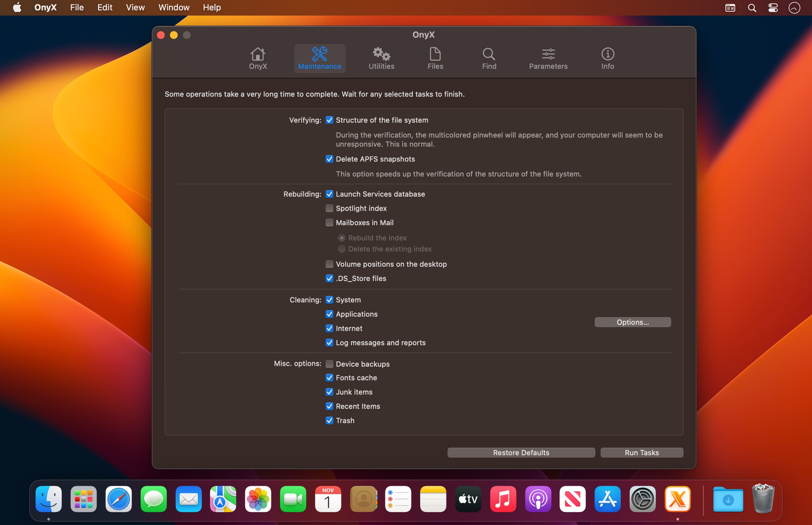The width and height of the screenshot is (812, 525).
Task: Open the File menu
Action: point(77,7)
